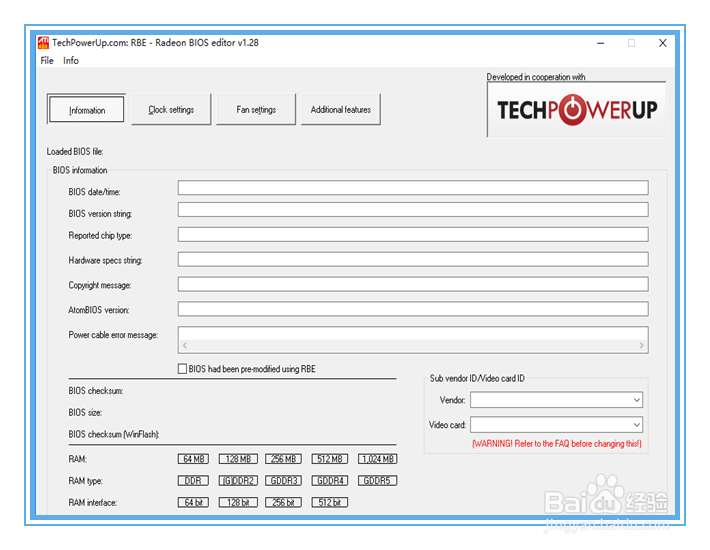Click the BIOS checksum (WinFlash) label
The height and width of the screenshot is (550, 710).
pyautogui.click(x=114, y=434)
